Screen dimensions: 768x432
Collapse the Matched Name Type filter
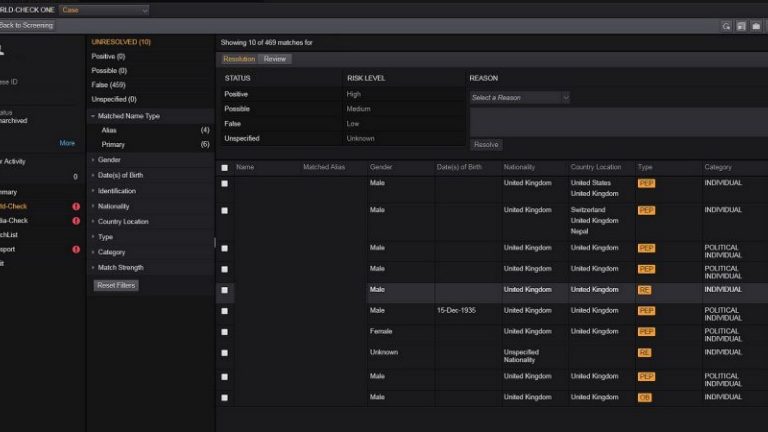click(128, 116)
